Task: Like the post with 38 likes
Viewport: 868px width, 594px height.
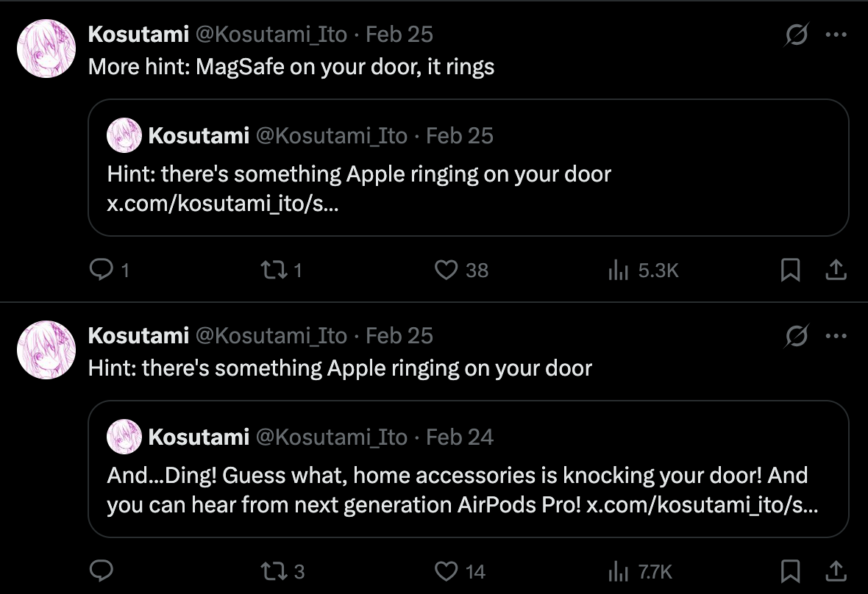Action: point(447,271)
